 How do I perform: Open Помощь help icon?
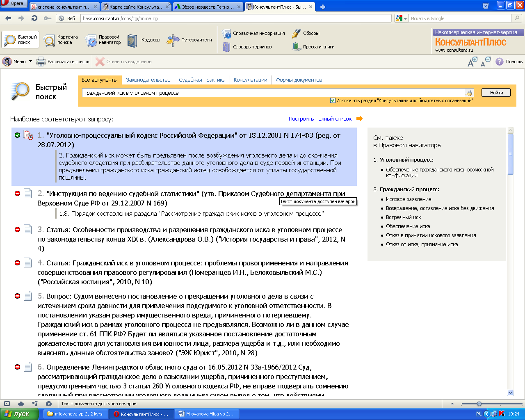(499, 62)
